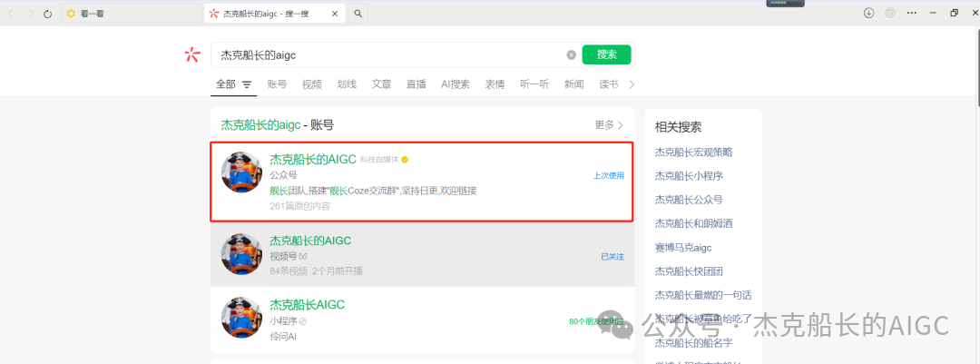Click the 伶问AI description text
The width and height of the screenshot is (980, 364).
pyautogui.click(x=283, y=337)
